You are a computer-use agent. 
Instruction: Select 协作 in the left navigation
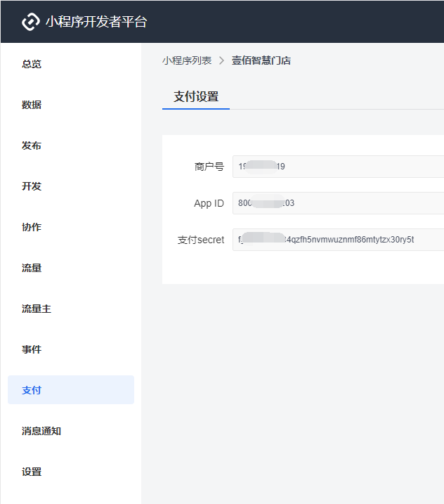[x=32, y=227]
